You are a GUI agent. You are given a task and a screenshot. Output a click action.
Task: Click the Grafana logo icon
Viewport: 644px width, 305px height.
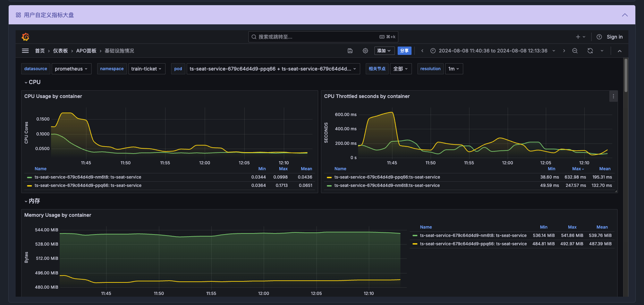(x=25, y=37)
